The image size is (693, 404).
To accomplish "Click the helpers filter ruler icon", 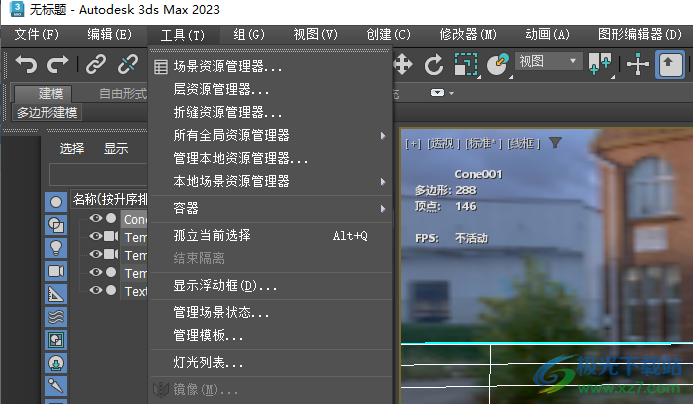I will tap(56, 294).
